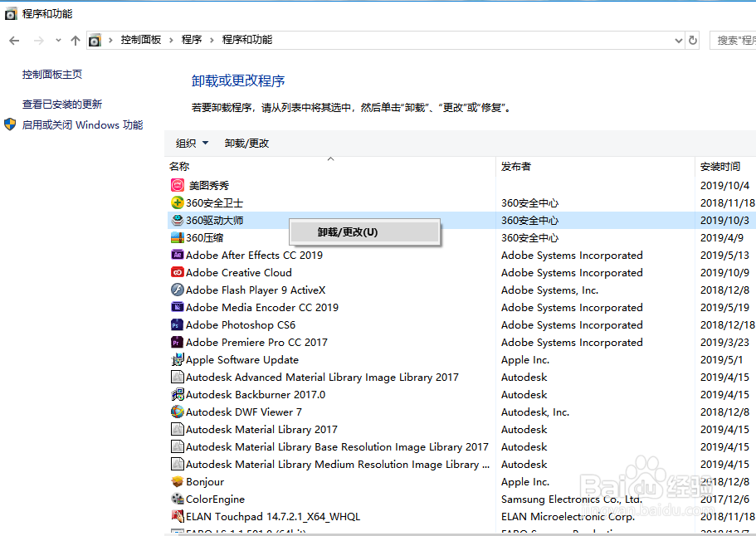The image size is (756, 536).
Task: Click publisher Adobe Systems, Inc.
Action: [549, 290]
